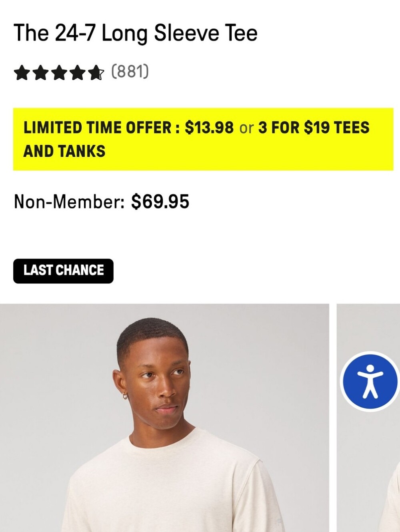Image resolution: width=400 pixels, height=532 pixels.
Task: Click the LAST CHANCE badge
Action: [x=63, y=271]
